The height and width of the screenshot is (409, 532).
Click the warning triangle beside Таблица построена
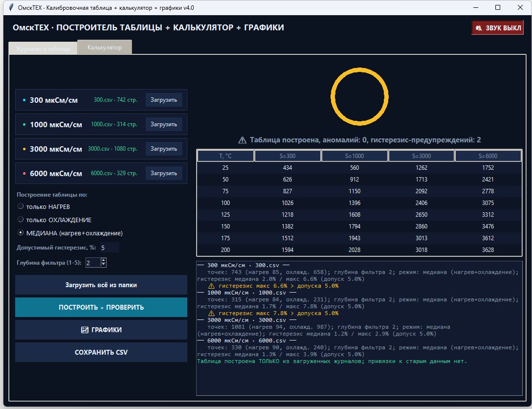(x=242, y=140)
